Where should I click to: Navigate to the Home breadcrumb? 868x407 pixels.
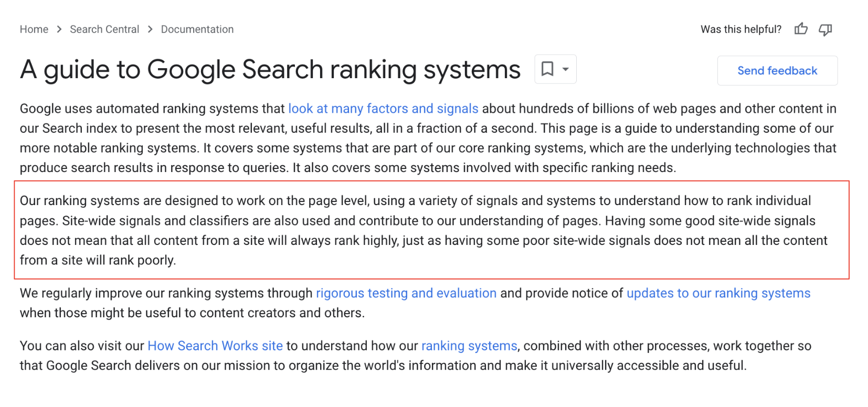[34, 29]
